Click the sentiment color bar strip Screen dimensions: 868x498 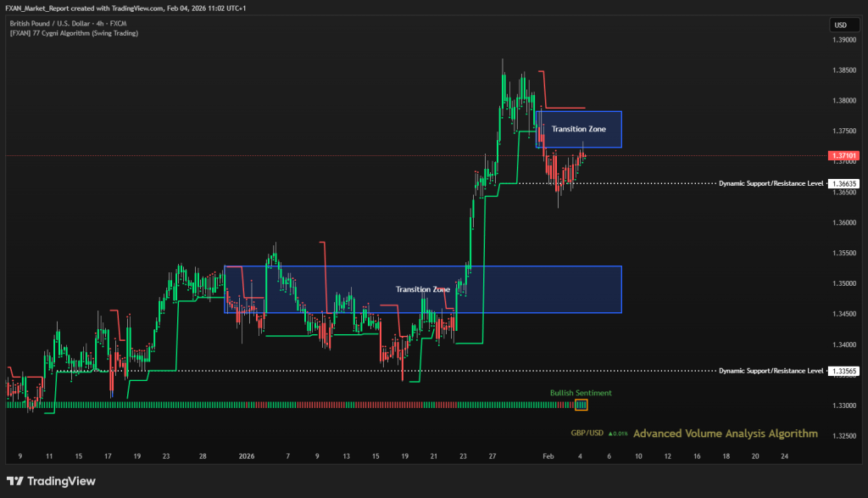click(x=288, y=405)
